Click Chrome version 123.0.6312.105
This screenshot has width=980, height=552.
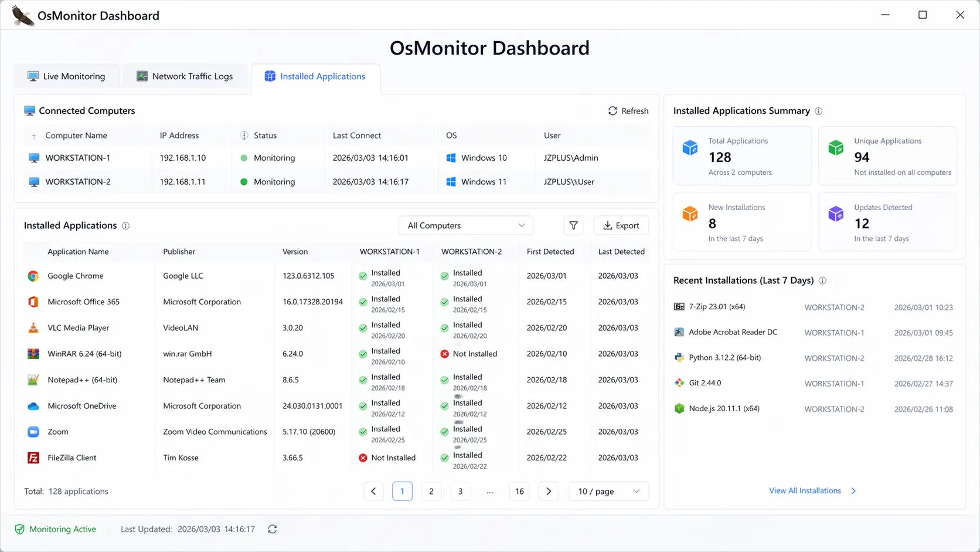(308, 276)
